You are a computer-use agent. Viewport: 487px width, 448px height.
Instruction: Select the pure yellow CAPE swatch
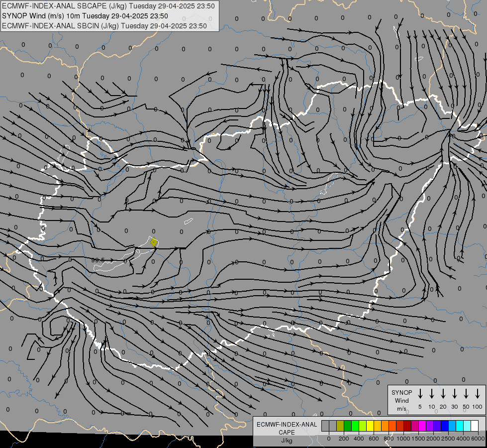[x=370, y=426]
